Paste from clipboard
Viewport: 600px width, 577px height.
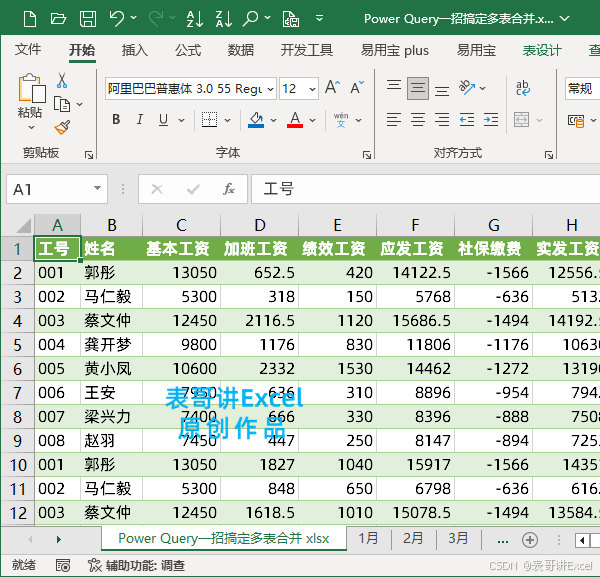32,89
